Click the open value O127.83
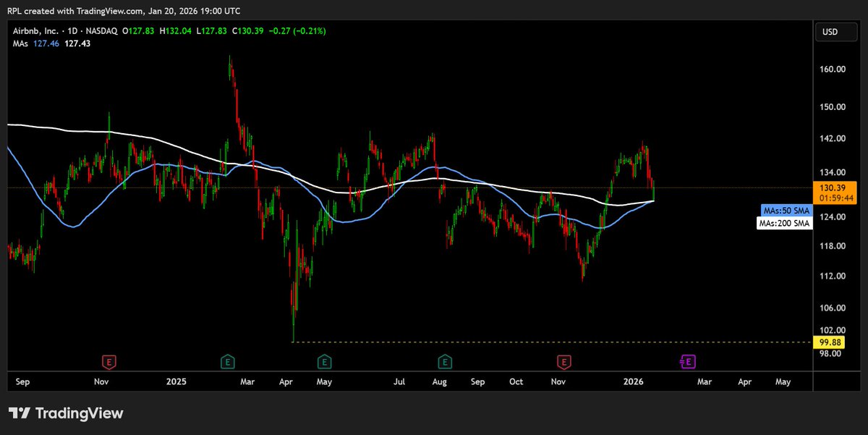Screen dimensions: 868x435 [137, 30]
